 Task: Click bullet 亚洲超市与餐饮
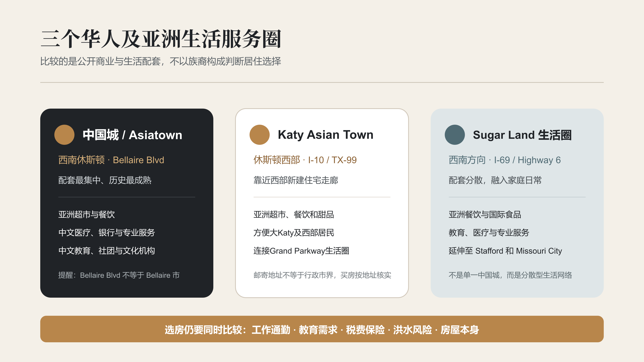click(x=87, y=214)
